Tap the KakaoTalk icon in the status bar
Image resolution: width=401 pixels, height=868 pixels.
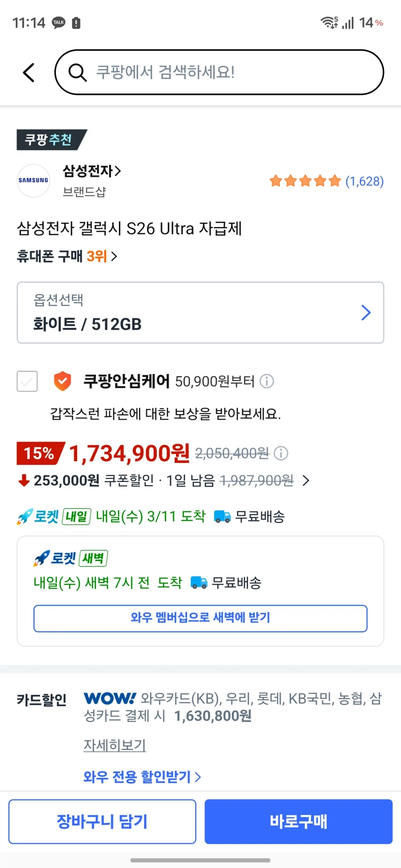(x=58, y=23)
